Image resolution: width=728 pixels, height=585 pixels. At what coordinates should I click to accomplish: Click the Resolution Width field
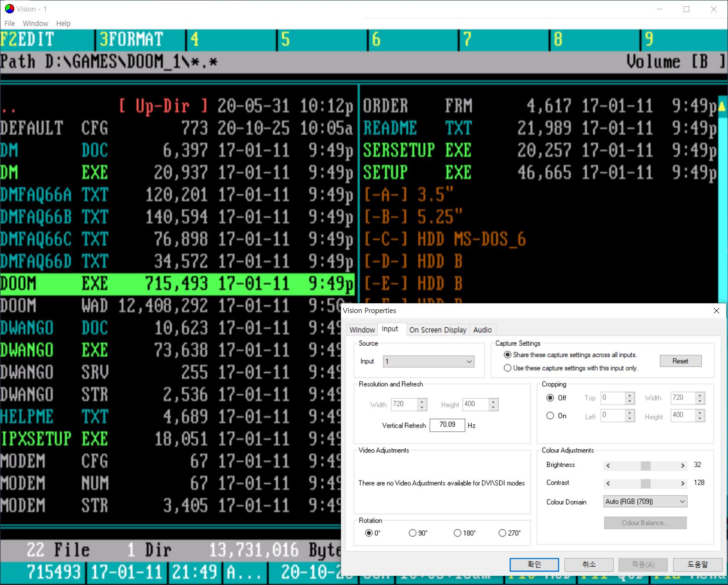404,404
